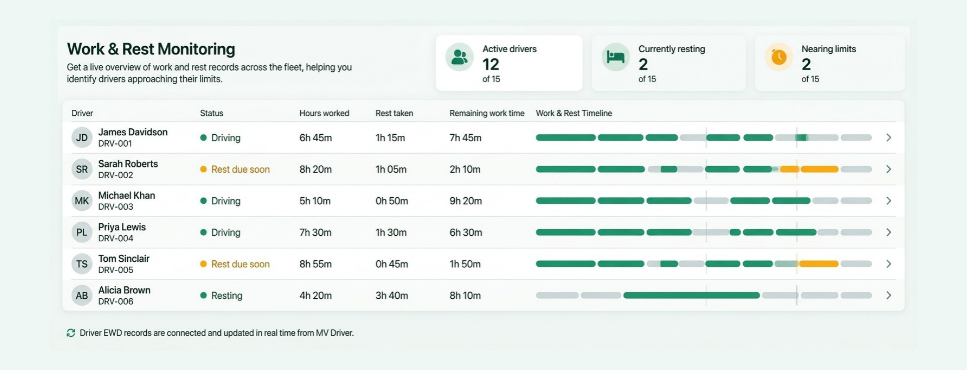The image size is (967, 370).
Task: Open the Nearing limits summary card
Action: click(x=830, y=63)
